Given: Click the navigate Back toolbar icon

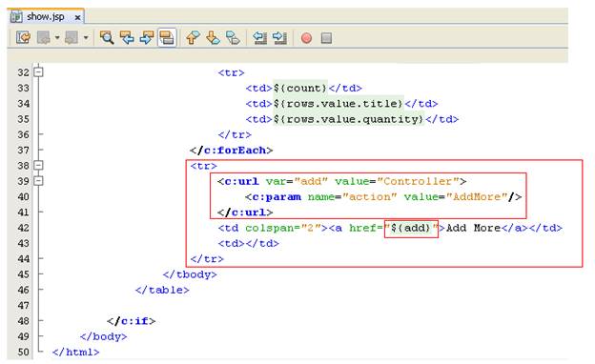Looking at the screenshot, I should (44, 37).
